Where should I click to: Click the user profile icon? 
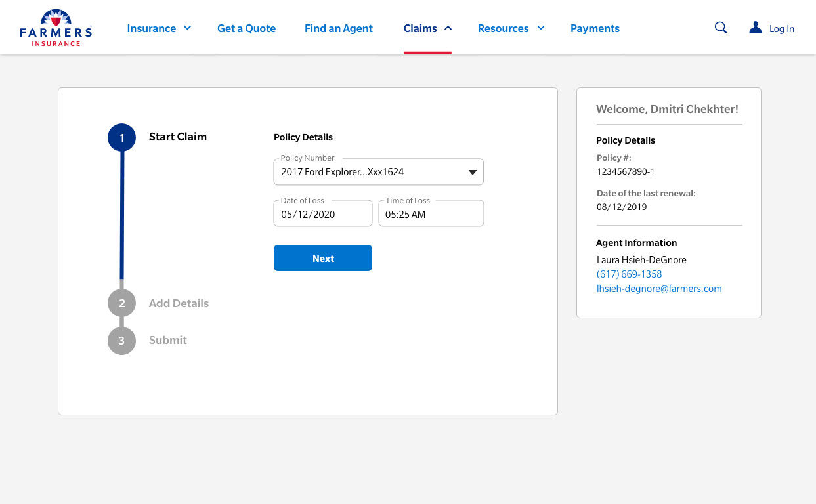tap(756, 28)
